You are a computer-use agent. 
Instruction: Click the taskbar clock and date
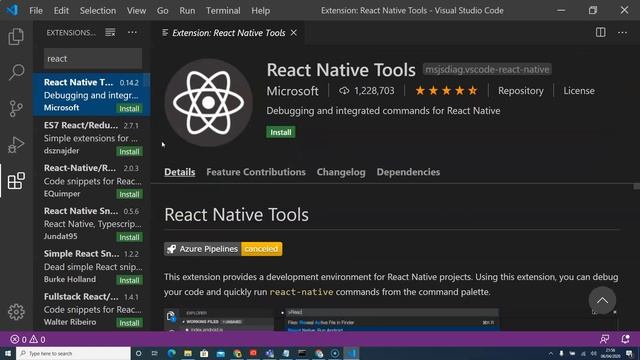(611, 353)
